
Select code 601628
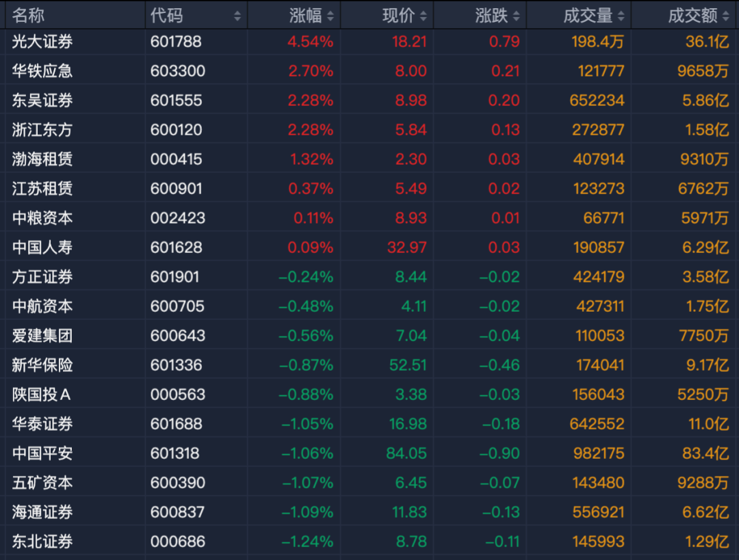coord(177,248)
